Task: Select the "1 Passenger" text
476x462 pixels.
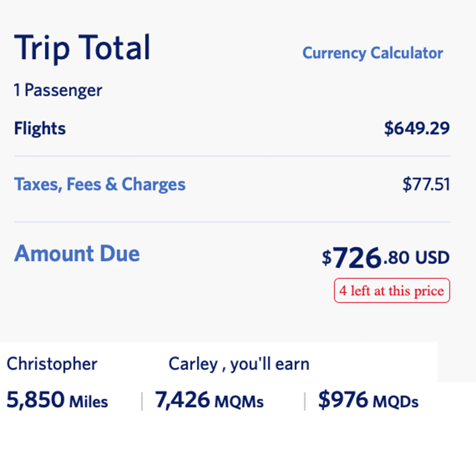Action: (x=58, y=90)
